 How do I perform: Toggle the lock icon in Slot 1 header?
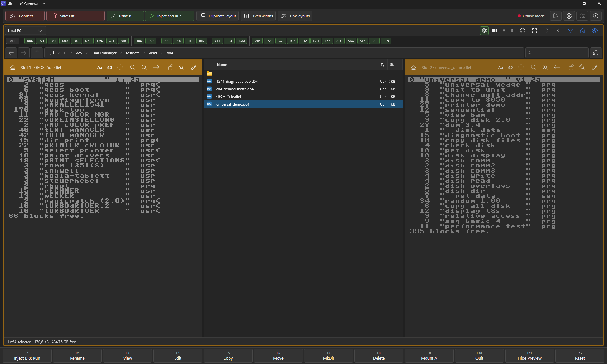click(170, 67)
